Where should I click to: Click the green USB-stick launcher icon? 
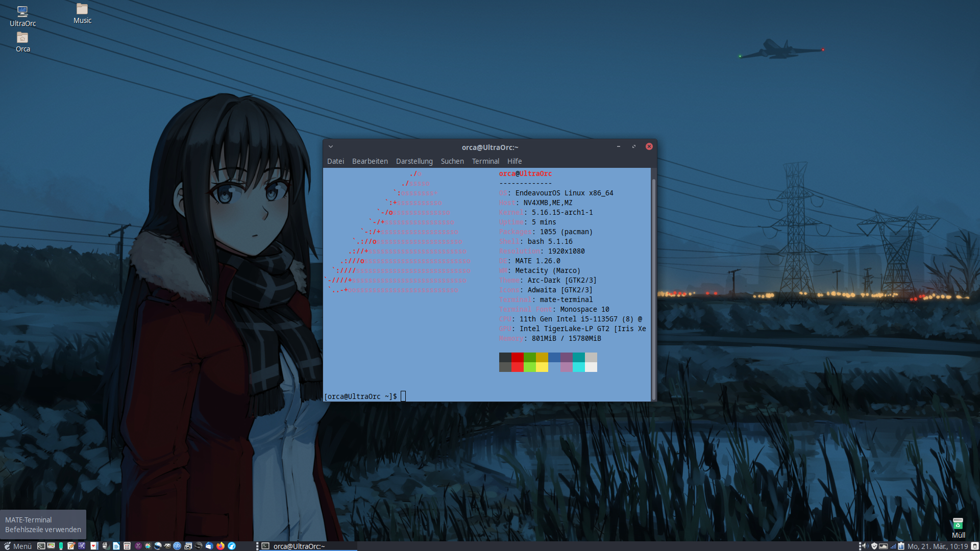[x=61, y=546]
